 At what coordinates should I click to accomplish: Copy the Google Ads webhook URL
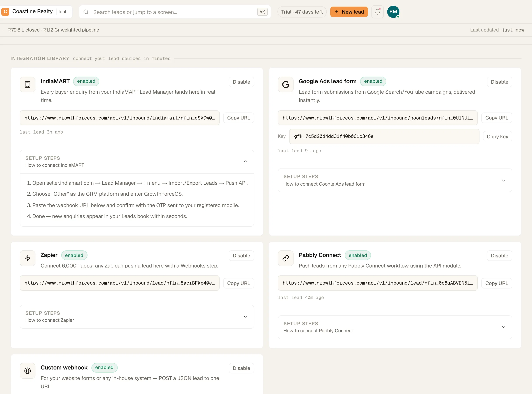tap(497, 118)
